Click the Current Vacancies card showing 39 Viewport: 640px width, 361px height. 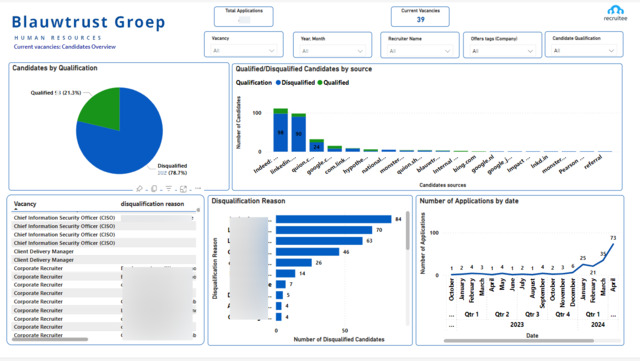pos(420,16)
